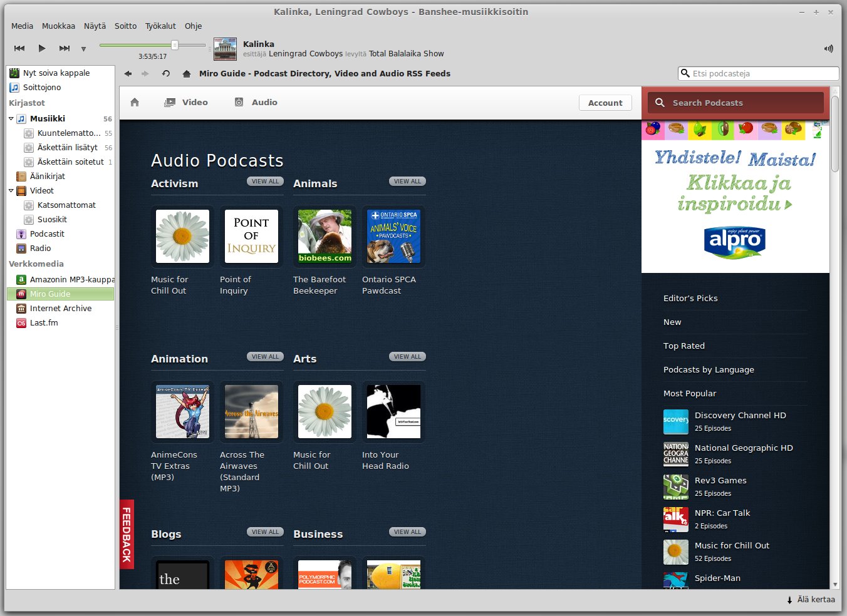Select the Kuuntelematto... smart playlist

68,133
